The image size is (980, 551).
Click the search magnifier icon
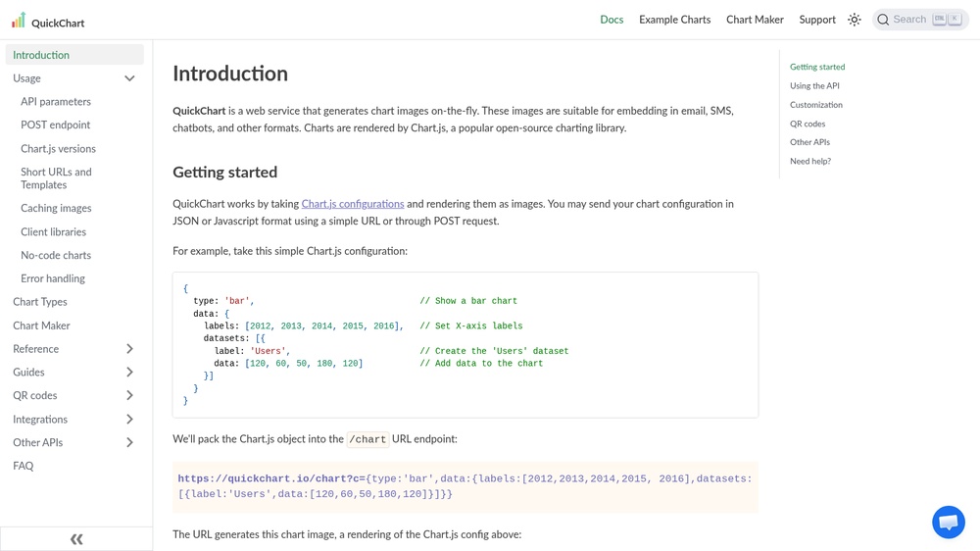(x=883, y=20)
